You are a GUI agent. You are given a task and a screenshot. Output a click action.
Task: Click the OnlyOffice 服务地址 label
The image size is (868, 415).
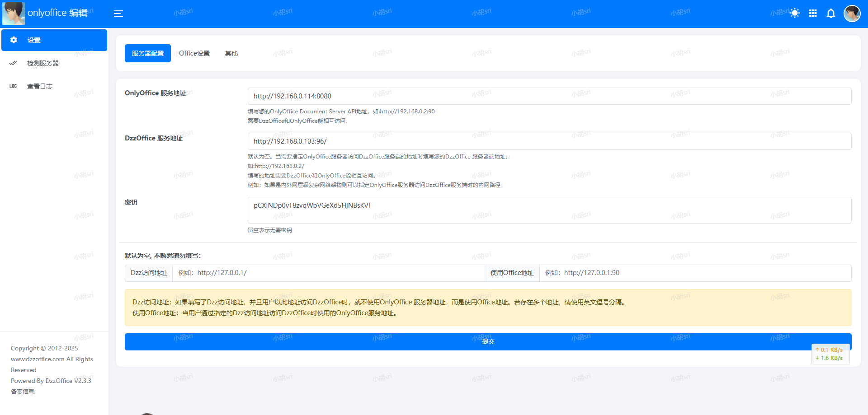point(155,93)
